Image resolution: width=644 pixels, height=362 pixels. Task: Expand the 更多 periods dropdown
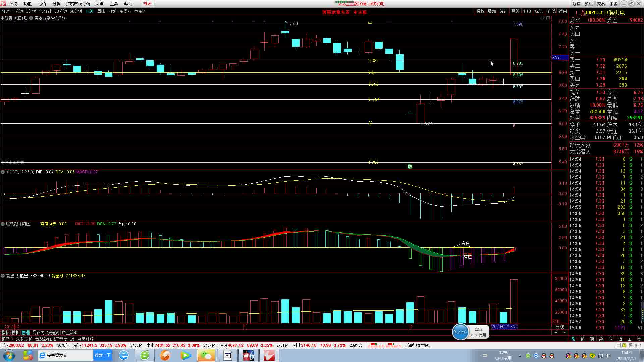click(140, 11)
